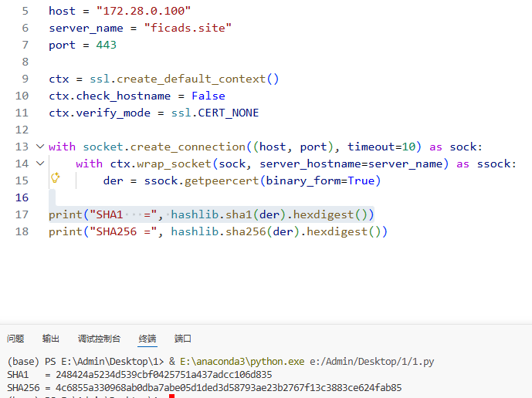Click the "SHA256 =" string on line 18
Screen dimensions: 532x398
(124, 231)
